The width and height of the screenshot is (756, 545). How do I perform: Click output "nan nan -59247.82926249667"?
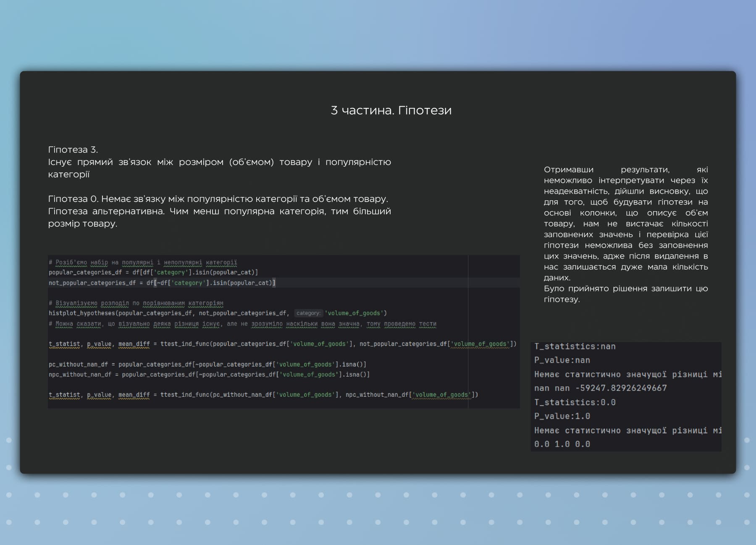point(600,388)
